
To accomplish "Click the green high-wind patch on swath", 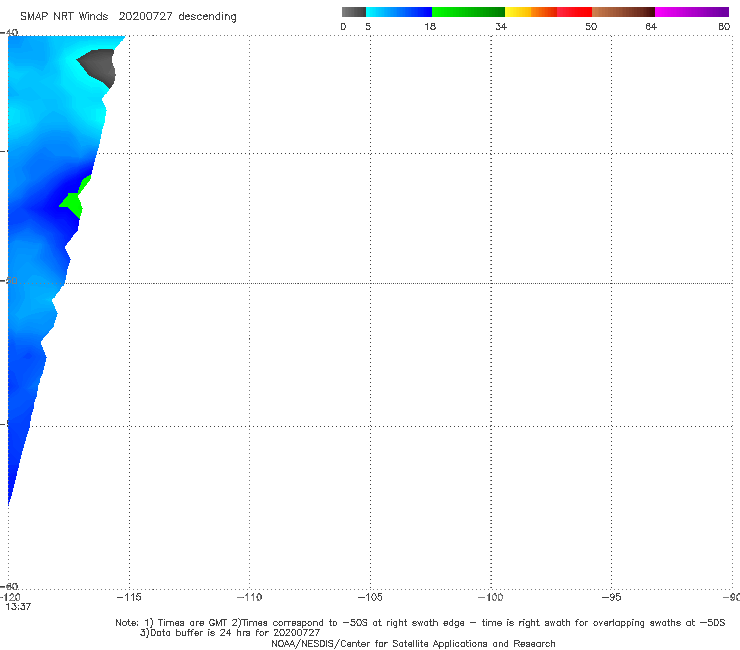I will (x=72, y=204).
